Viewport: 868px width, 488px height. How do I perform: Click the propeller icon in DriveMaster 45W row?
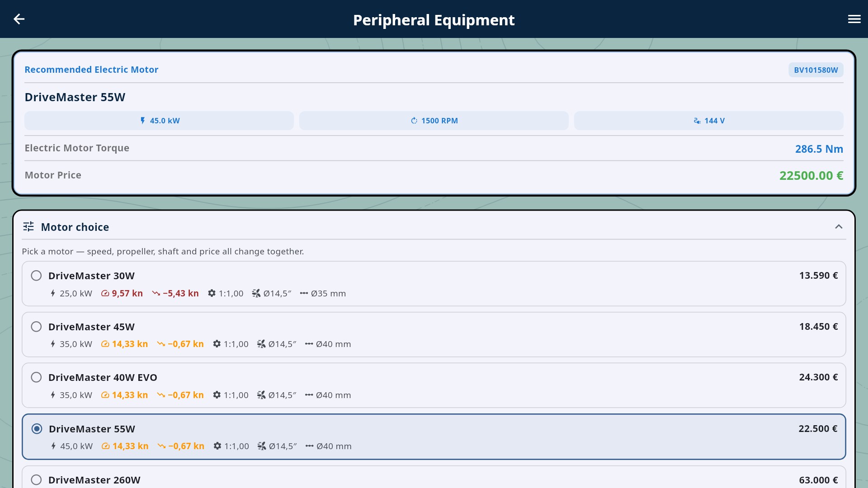261,344
